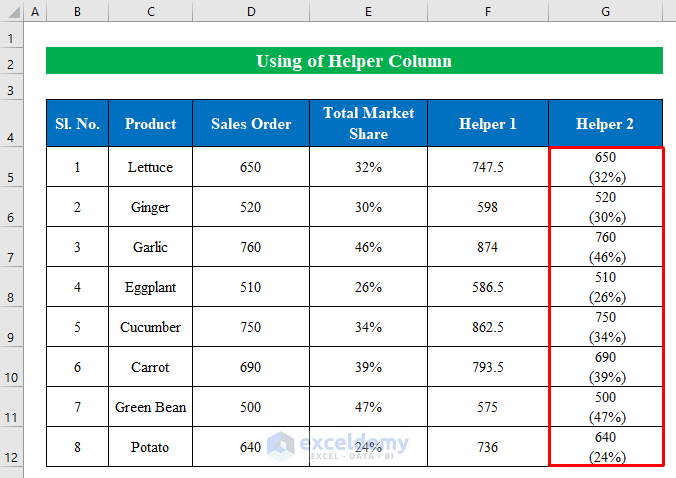The width and height of the screenshot is (676, 478).
Task: Select the "Sl. No." header cell
Action: pos(77,124)
